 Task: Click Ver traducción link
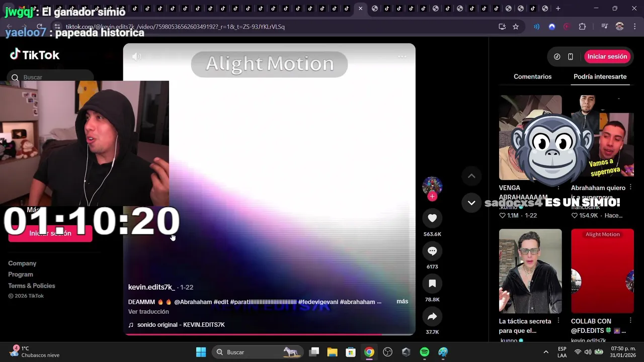click(x=148, y=312)
